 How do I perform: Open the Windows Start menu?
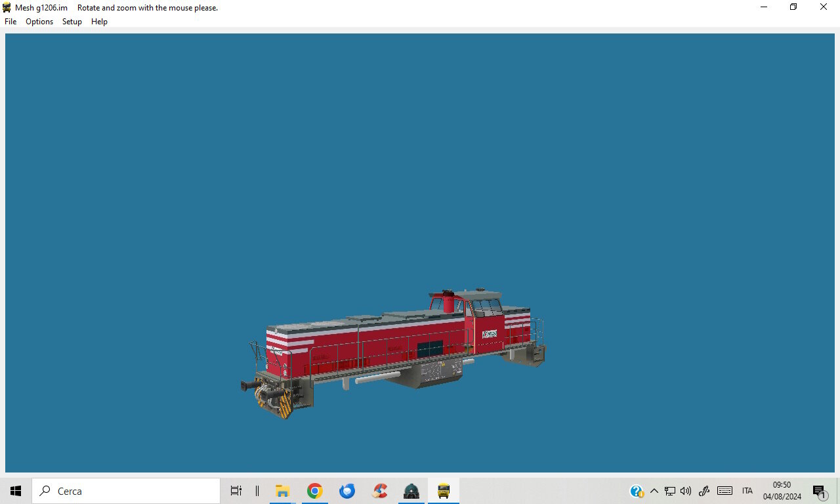(x=16, y=491)
